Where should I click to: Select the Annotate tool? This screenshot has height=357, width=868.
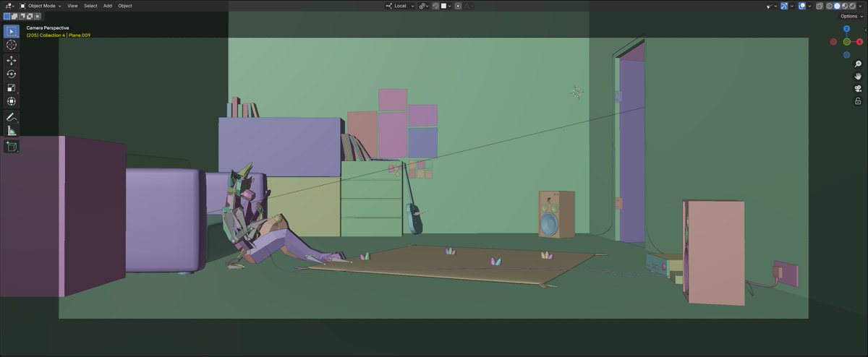(x=11, y=117)
